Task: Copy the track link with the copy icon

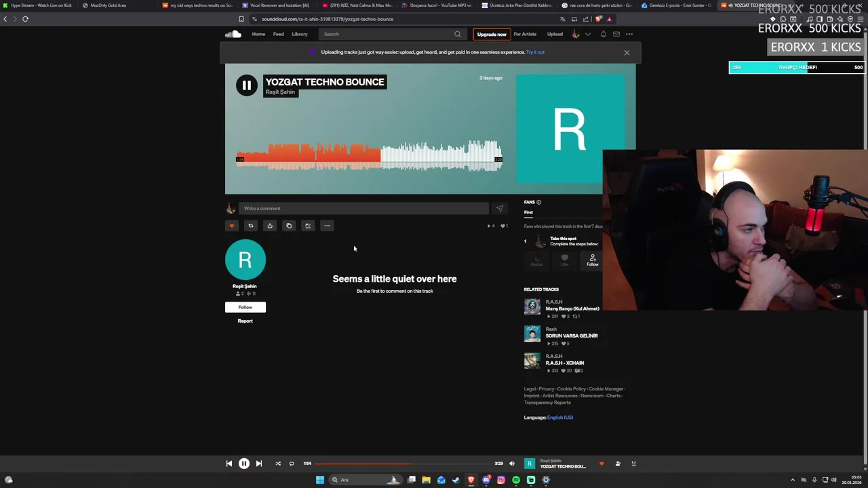Action: (289, 226)
